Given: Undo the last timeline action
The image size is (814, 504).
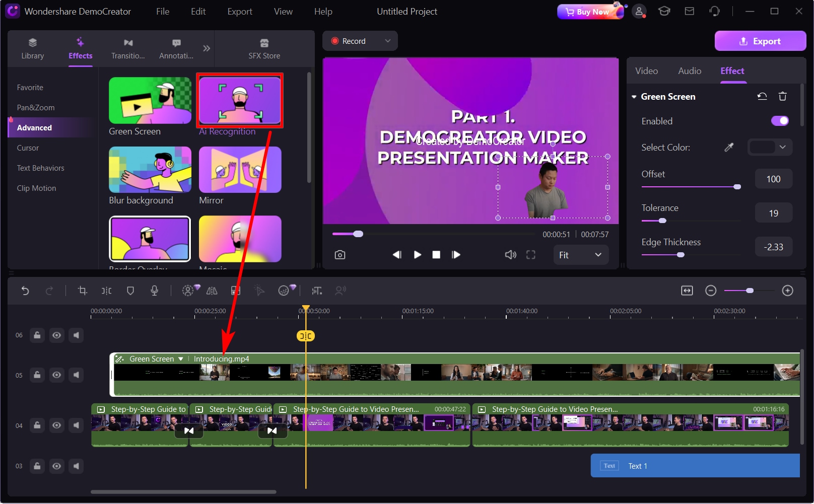Looking at the screenshot, I should coord(25,291).
